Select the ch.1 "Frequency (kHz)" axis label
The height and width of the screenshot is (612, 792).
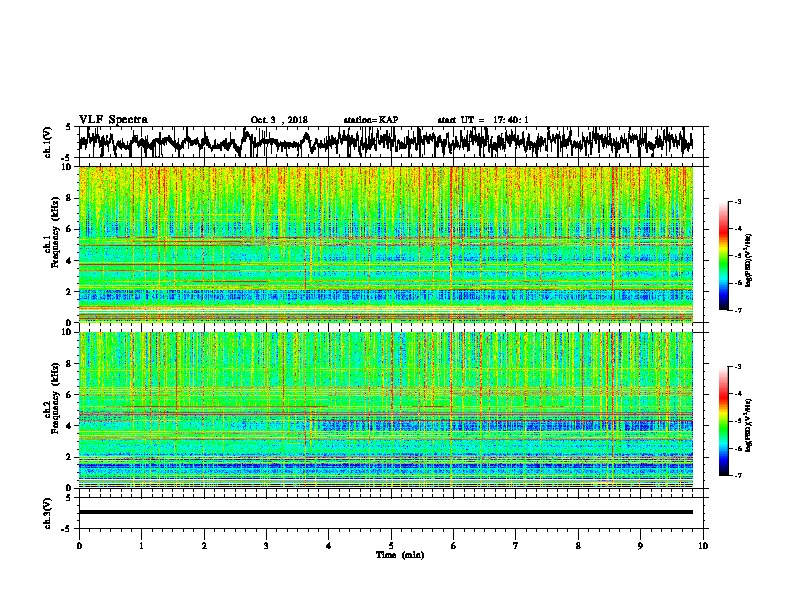pyautogui.click(x=55, y=233)
